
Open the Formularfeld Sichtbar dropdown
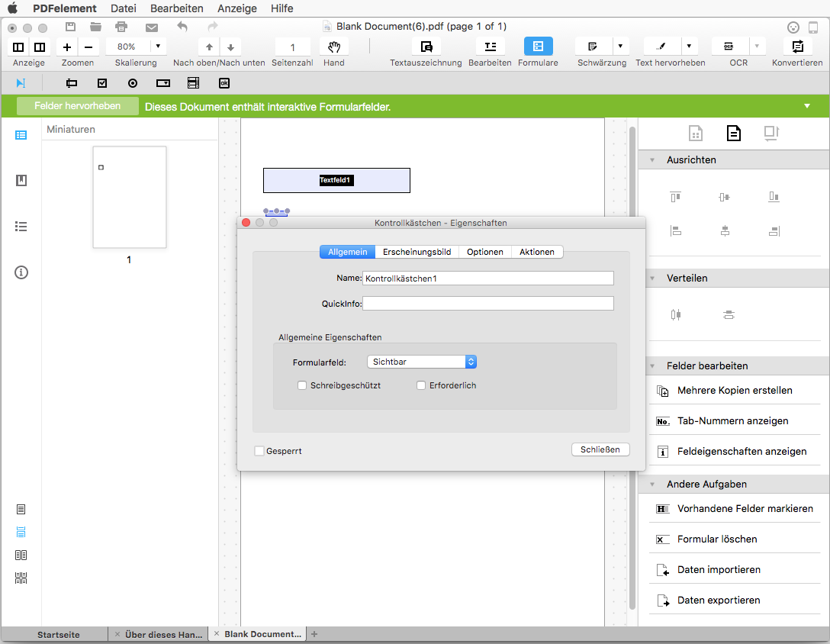click(x=422, y=362)
